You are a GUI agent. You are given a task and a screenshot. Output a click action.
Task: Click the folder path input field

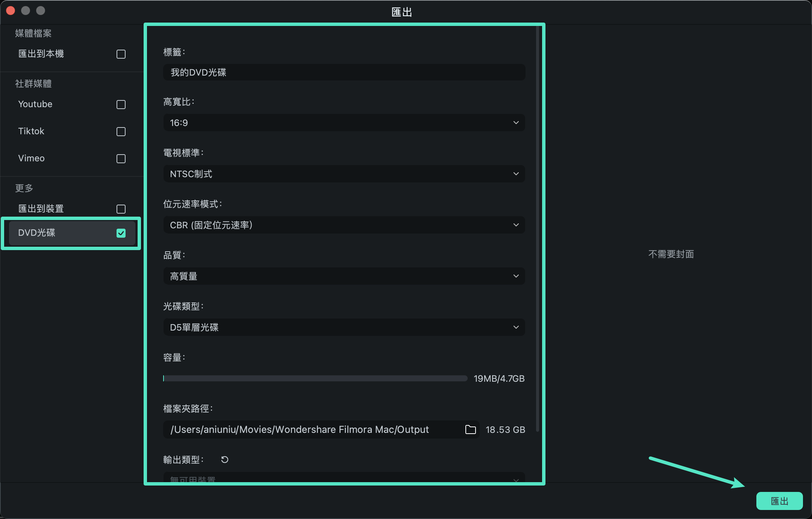tap(321, 429)
